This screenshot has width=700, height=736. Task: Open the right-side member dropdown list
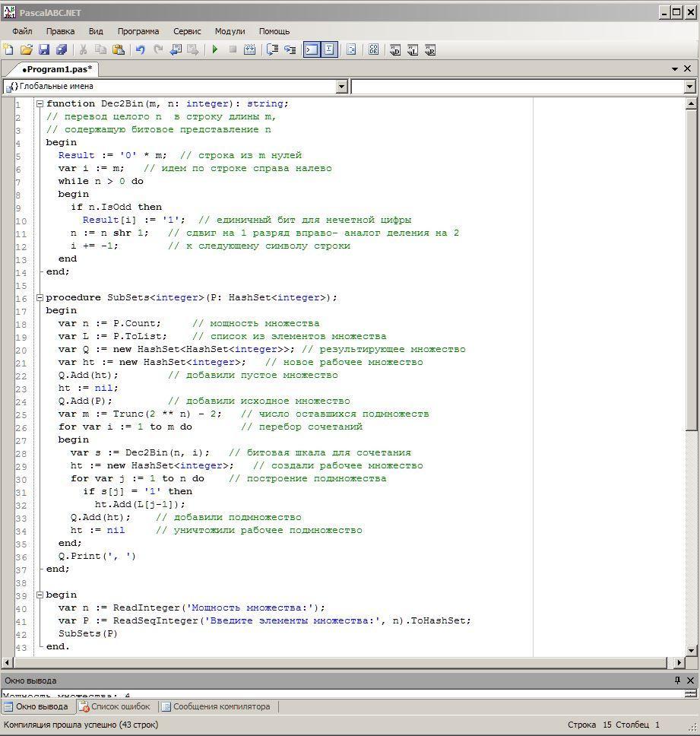(x=689, y=87)
